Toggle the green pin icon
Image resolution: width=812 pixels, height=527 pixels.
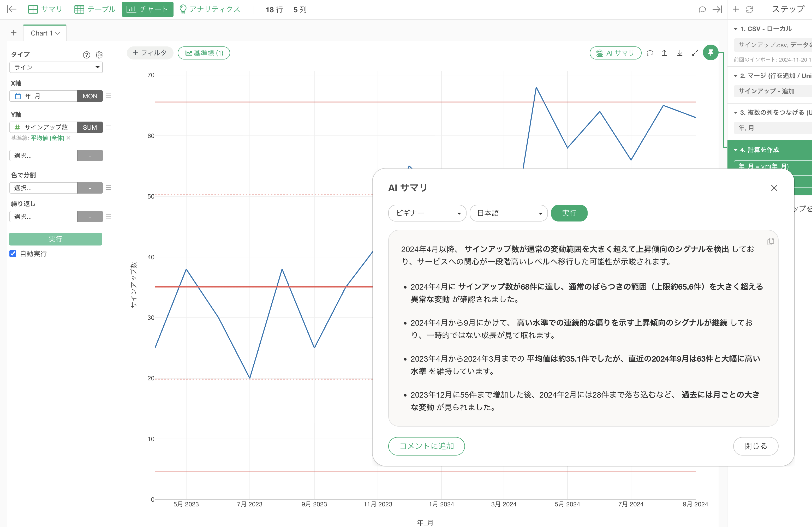click(x=711, y=52)
